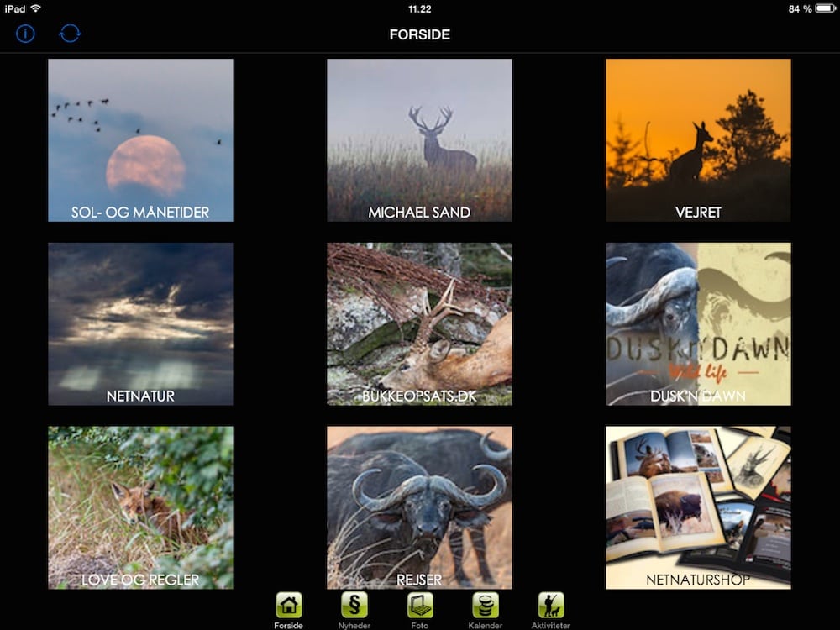Image resolution: width=840 pixels, height=630 pixels.
Task: Open the Love og Regler fox tile
Action: pos(140,507)
